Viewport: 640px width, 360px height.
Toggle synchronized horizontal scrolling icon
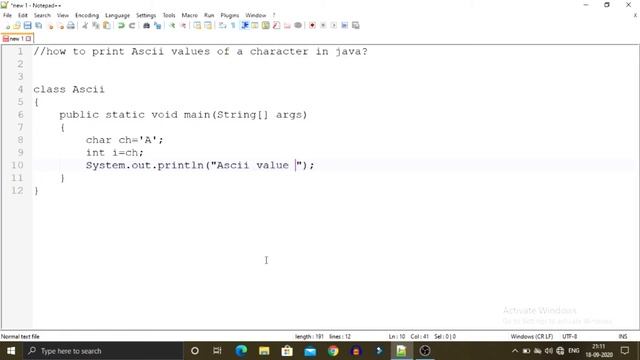click(x=208, y=26)
